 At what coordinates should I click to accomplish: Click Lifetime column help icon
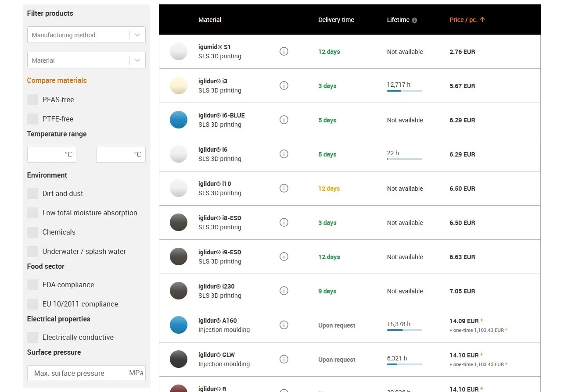click(x=414, y=20)
